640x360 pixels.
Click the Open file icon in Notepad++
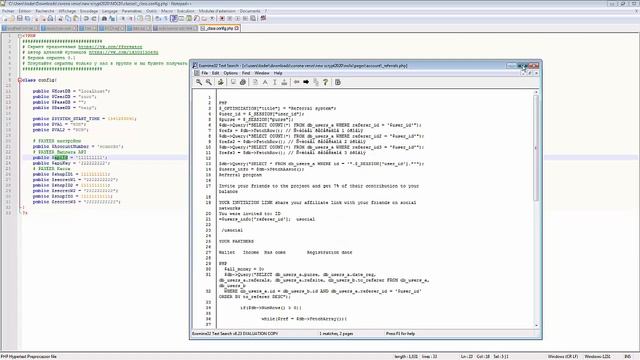tap(12, 18)
